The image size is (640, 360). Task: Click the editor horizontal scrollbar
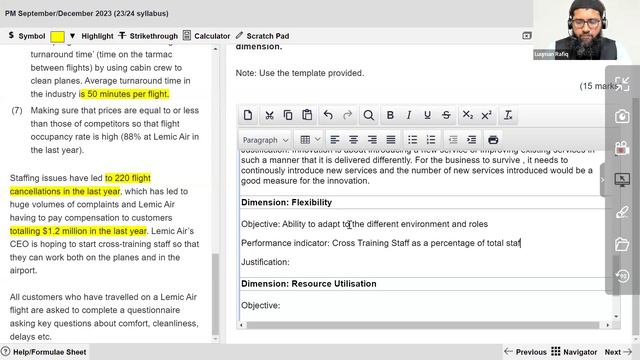[424, 325]
